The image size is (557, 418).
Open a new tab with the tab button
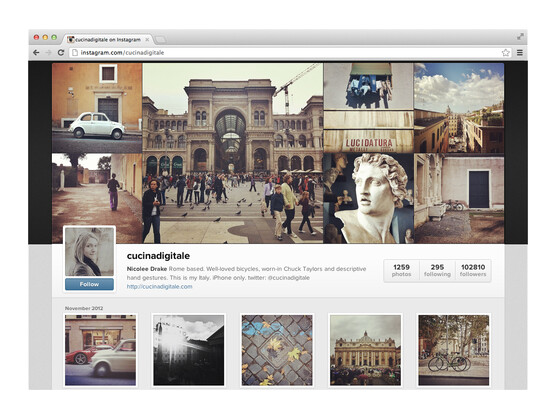coord(160,39)
